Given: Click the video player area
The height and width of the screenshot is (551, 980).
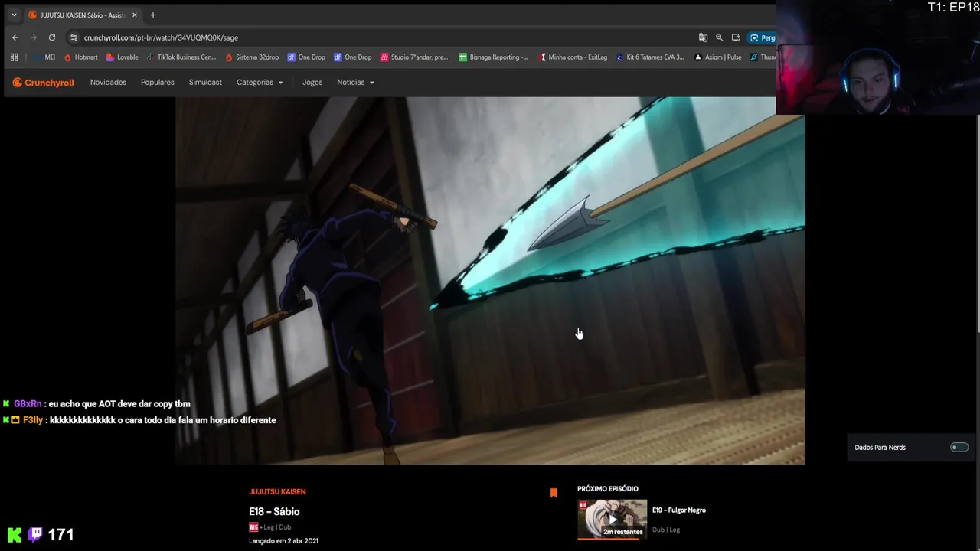Looking at the screenshot, I should coord(490,280).
